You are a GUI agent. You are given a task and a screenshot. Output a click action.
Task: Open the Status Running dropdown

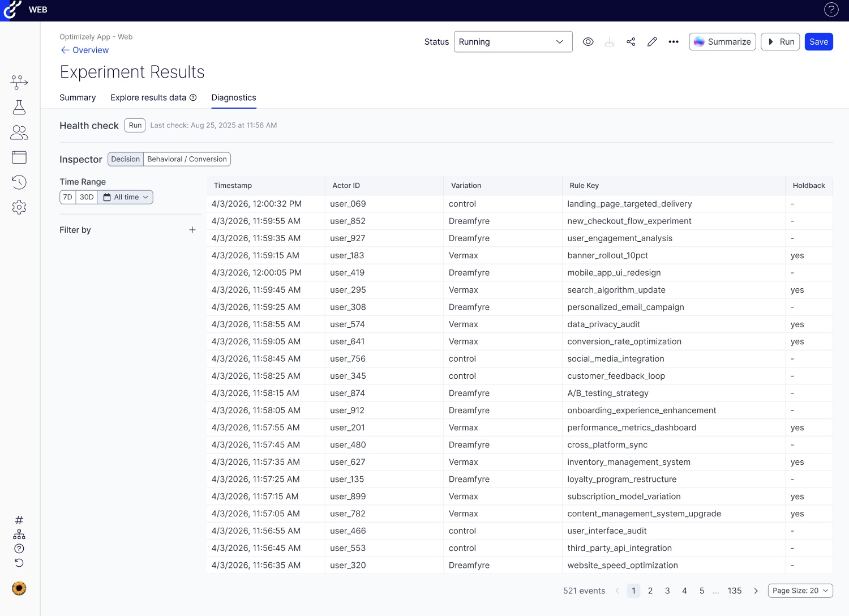pos(513,42)
